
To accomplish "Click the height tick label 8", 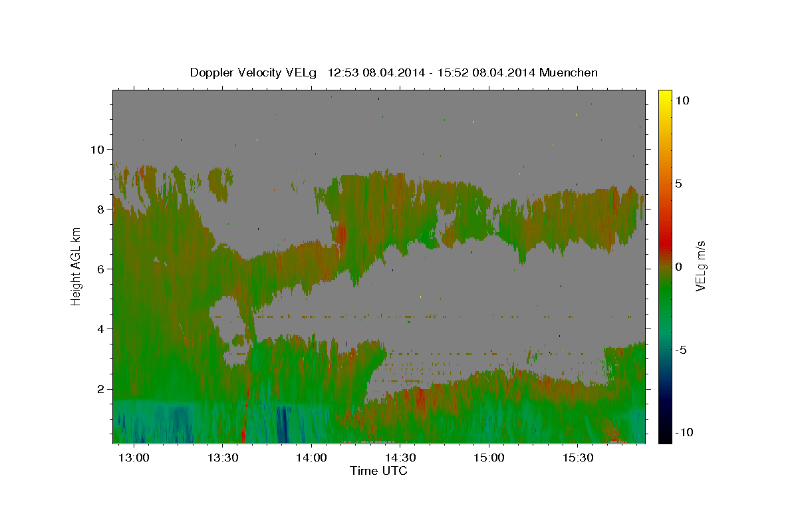I will [100, 209].
